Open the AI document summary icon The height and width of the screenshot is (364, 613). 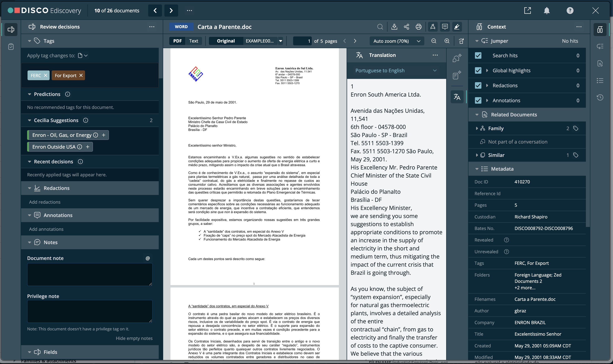point(457,75)
